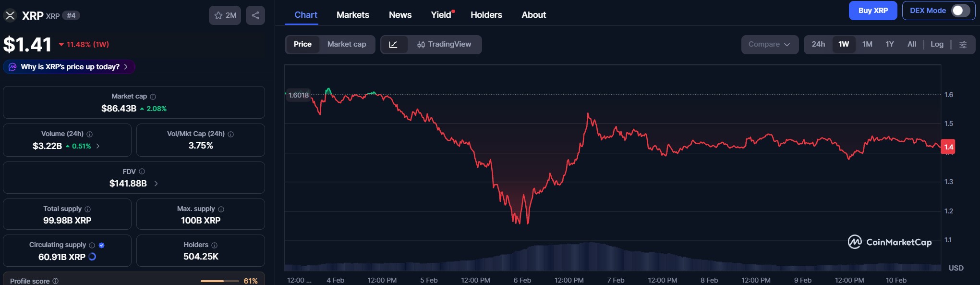The image size is (980, 285).
Task: Click the 61% profile score value
Action: point(251,281)
